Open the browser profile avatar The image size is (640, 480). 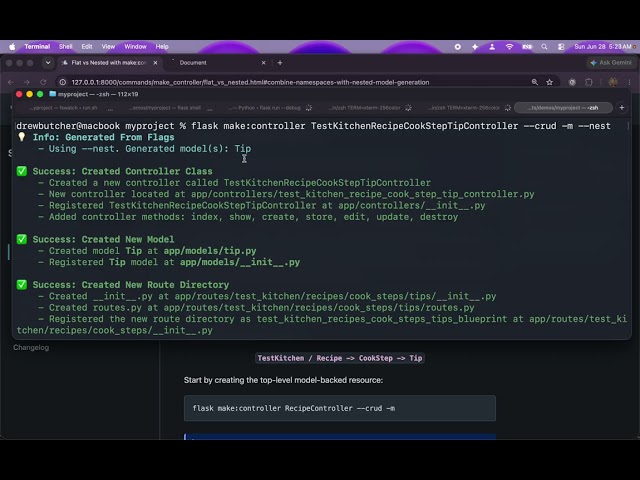613,82
